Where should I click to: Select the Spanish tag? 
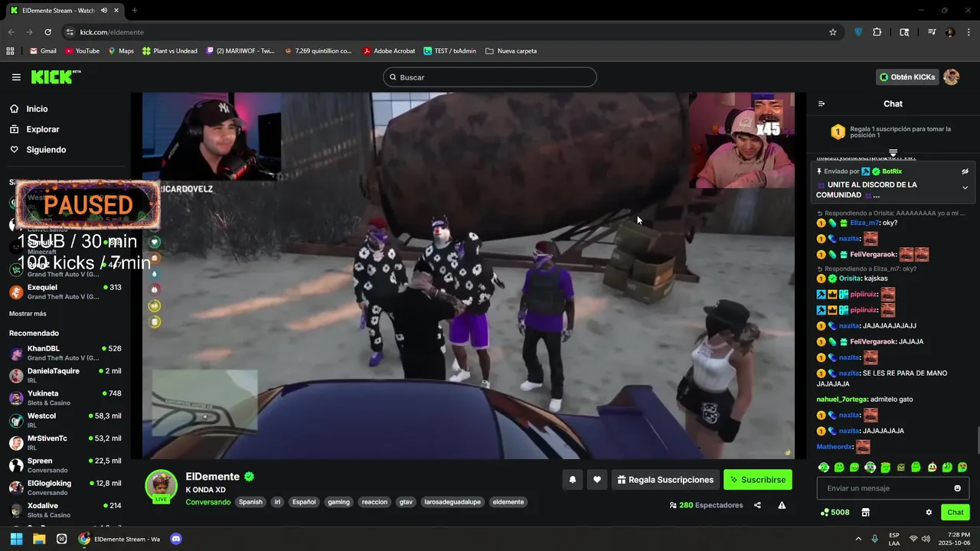pos(250,502)
